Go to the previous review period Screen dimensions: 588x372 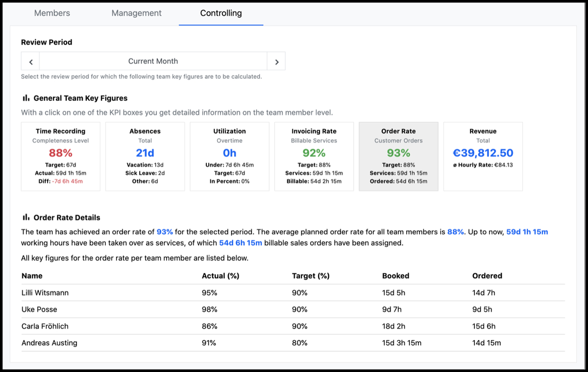(x=30, y=62)
